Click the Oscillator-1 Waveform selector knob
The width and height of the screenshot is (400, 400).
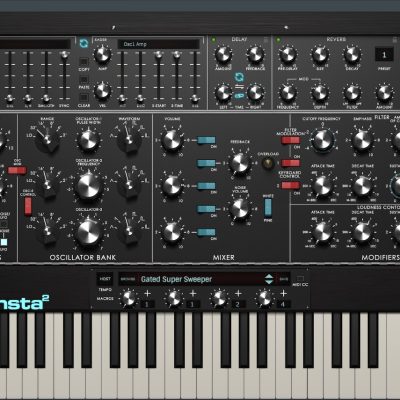click(x=129, y=138)
